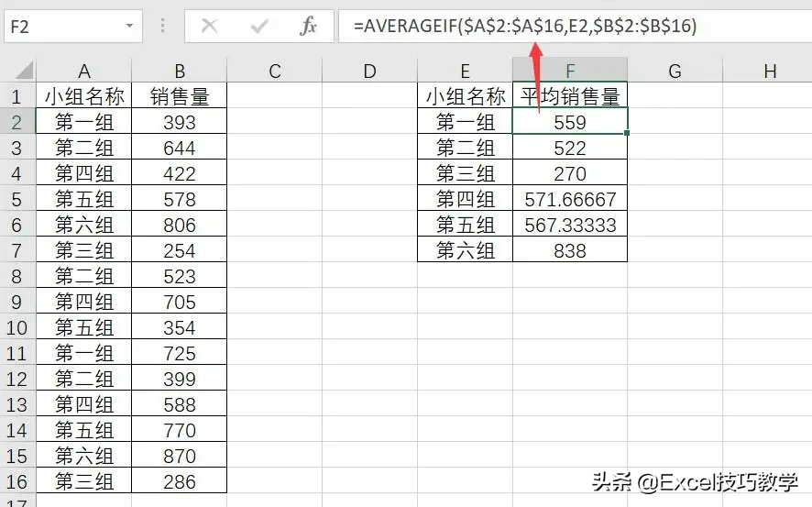The height and width of the screenshot is (507, 812).
Task: Select column E header
Action: coord(465,71)
